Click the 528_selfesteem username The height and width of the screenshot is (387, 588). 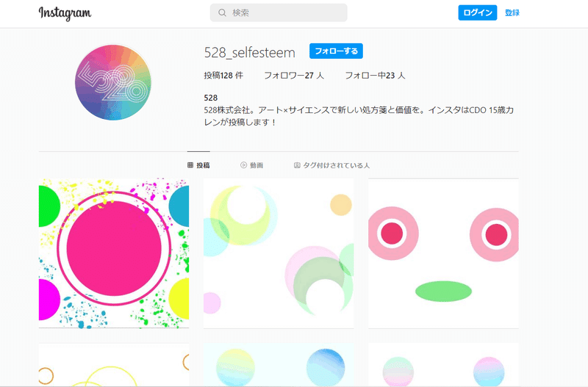pyautogui.click(x=249, y=52)
